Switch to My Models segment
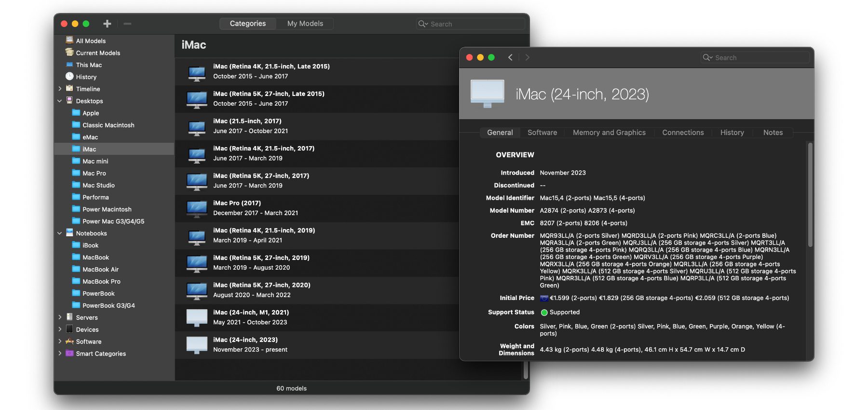The image size is (868, 410). (x=305, y=24)
